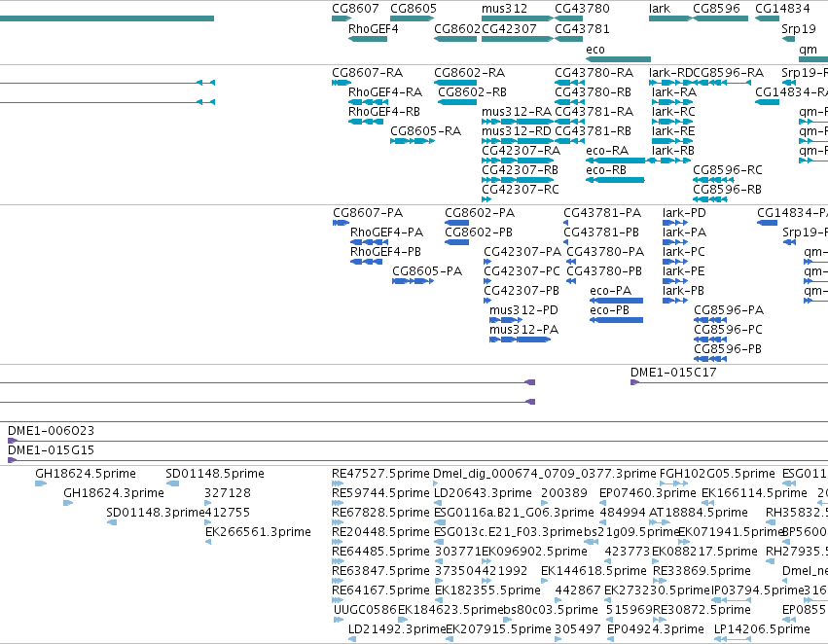Click the CG8602-RB transcript label
Viewport: 828px width, 644px height.
[472, 92]
